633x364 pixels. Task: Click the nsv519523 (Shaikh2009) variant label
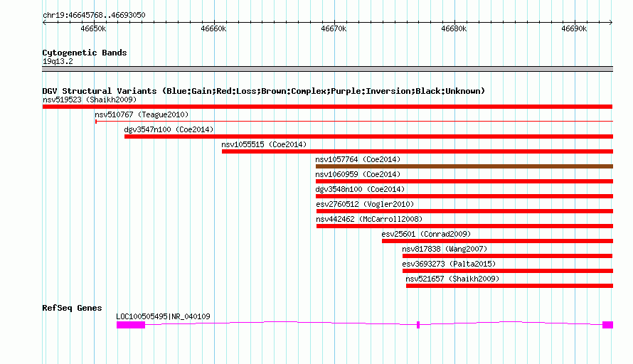pos(90,100)
